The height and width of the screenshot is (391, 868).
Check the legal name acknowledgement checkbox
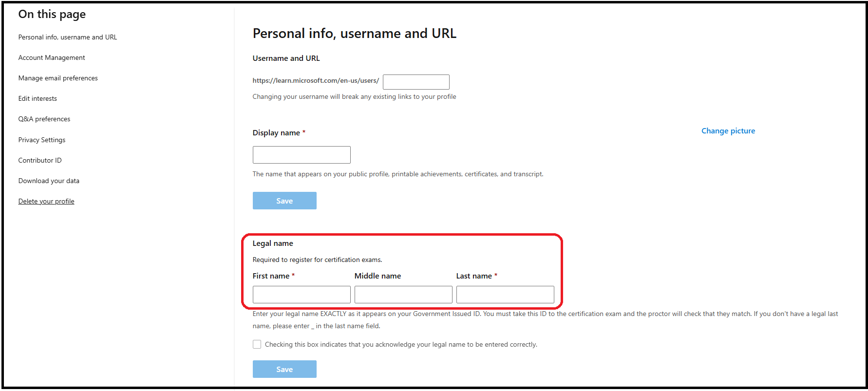point(257,344)
